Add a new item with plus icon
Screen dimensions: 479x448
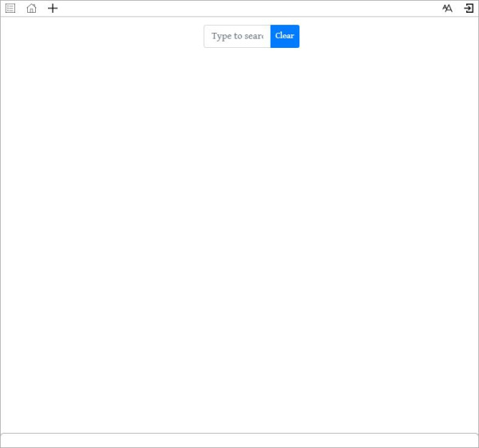point(53,8)
